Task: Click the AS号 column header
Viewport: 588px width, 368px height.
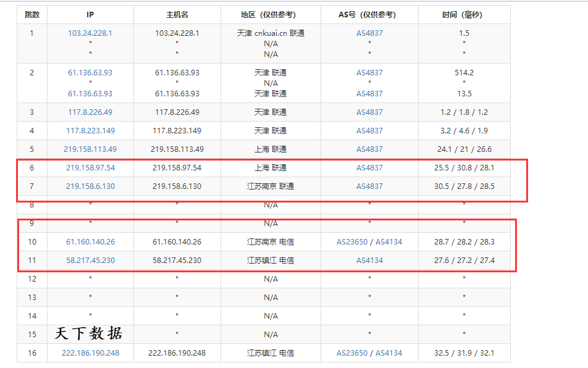Action: (x=369, y=15)
